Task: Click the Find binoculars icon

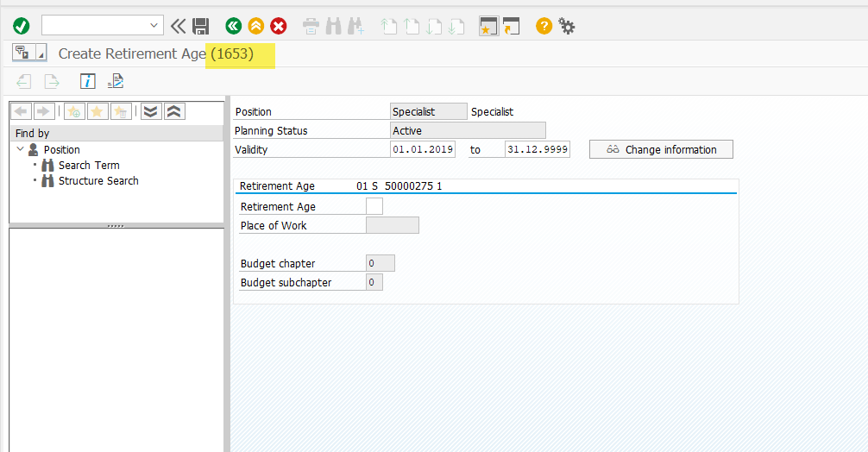Action: (x=333, y=26)
